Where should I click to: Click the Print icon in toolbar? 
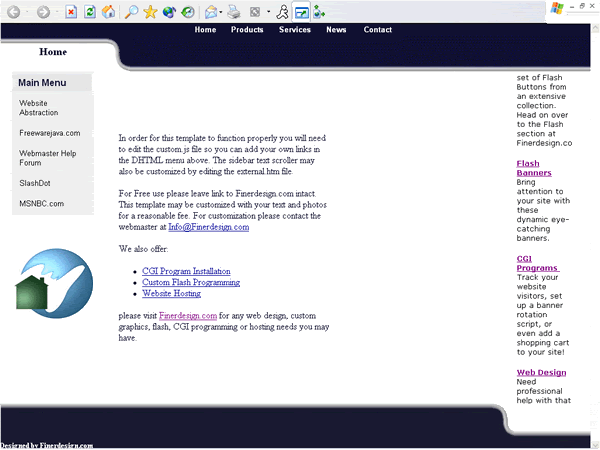(233, 12)
